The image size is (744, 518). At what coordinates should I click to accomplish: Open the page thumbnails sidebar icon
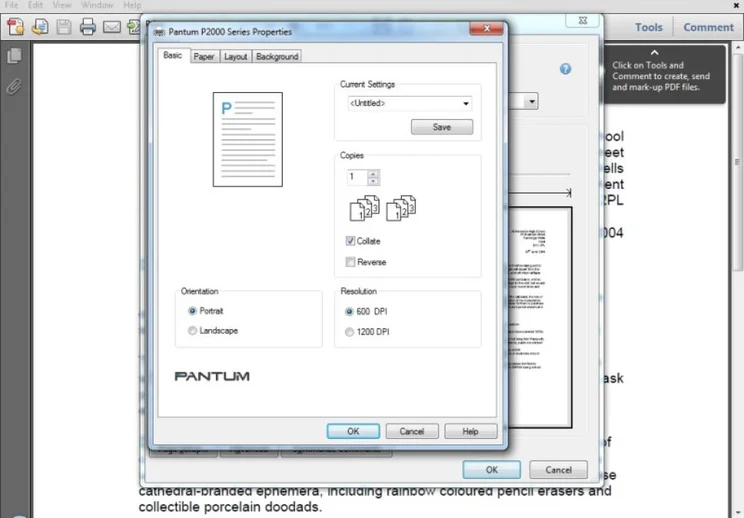[14, 57]
